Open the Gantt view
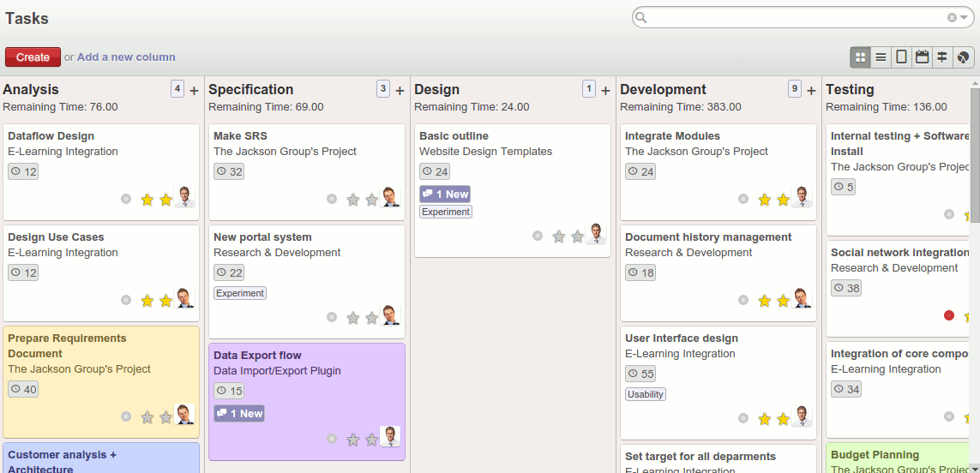Screen dimensions: 980x473 (942, 57)
